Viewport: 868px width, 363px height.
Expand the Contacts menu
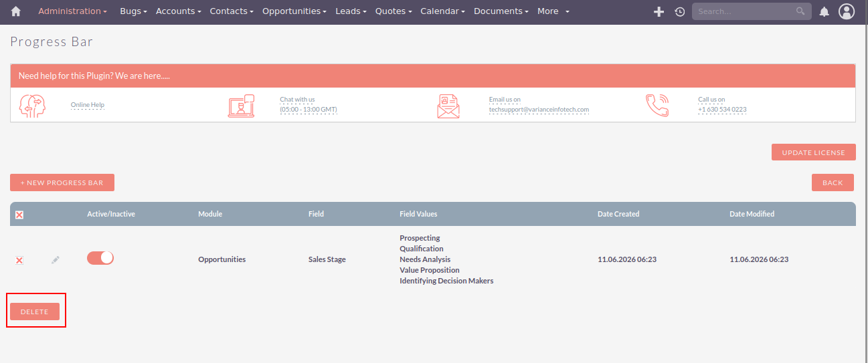232,11
